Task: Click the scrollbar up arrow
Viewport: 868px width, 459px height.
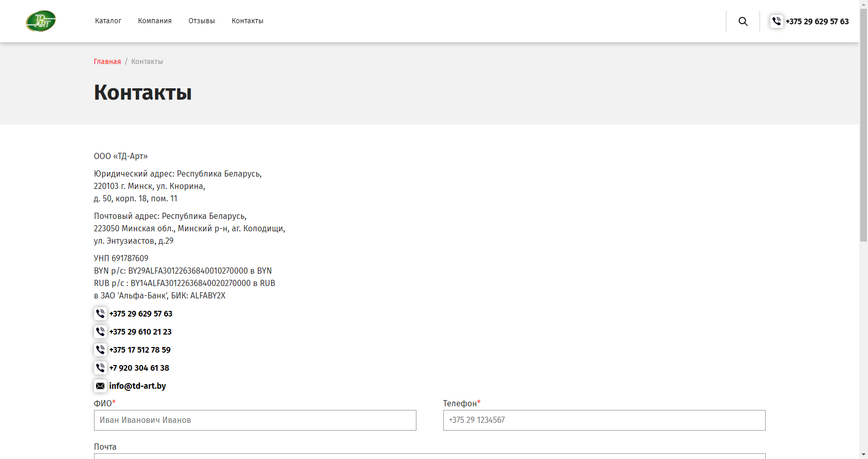Action: [x=863, y=4]
